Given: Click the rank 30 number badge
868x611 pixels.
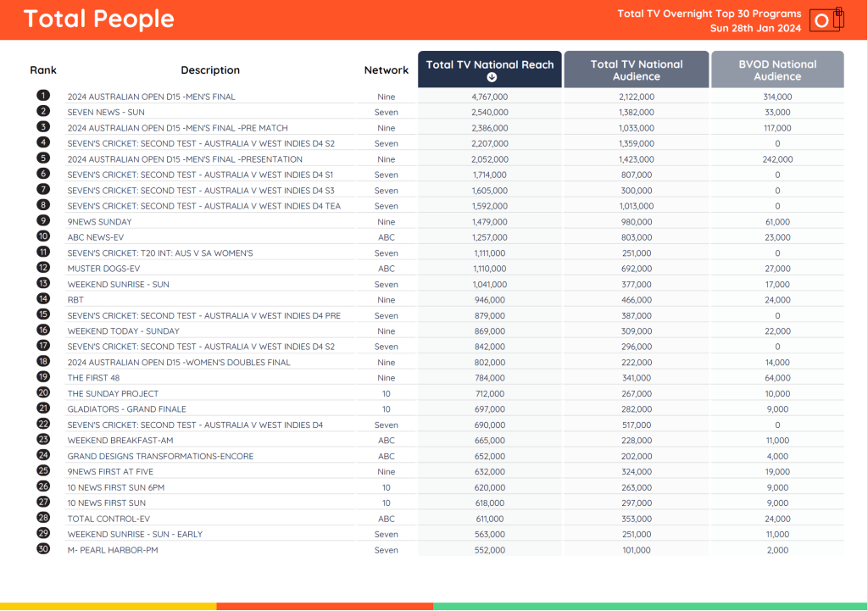Looking at the screenshot, I should point(43,549).
